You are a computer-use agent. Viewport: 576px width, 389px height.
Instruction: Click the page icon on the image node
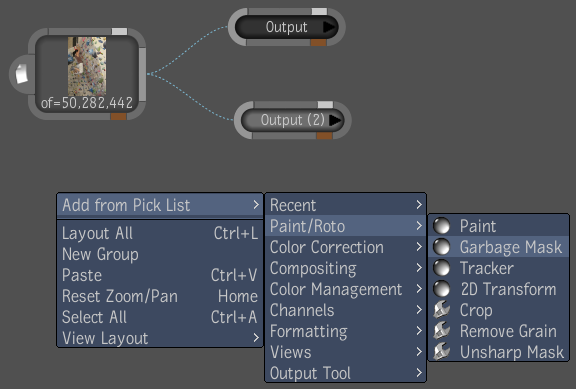tap(22, 73)
